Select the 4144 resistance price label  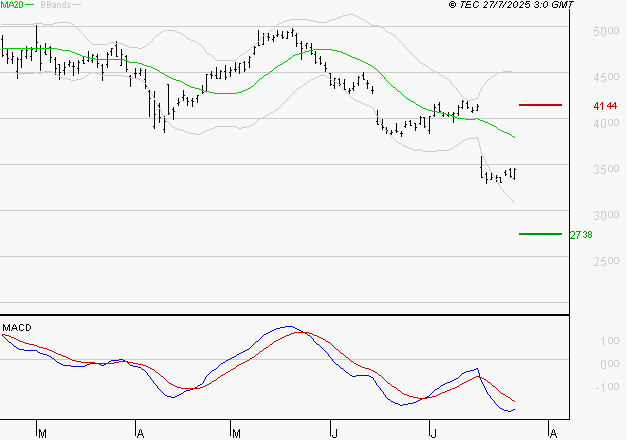point(604,106)
